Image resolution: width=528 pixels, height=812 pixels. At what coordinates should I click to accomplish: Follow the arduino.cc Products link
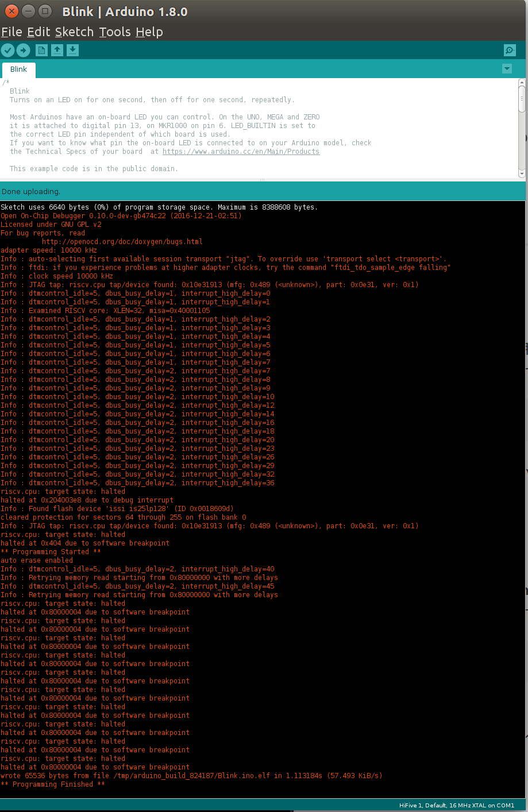point(241,151)
